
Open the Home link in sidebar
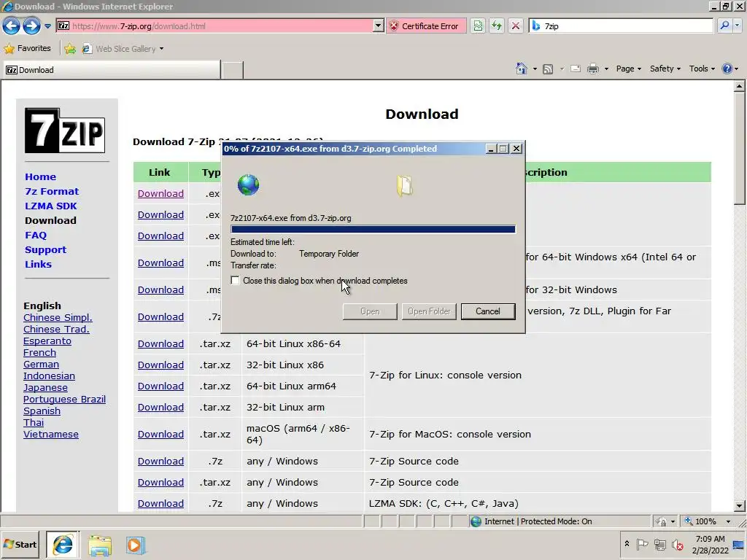41,176
